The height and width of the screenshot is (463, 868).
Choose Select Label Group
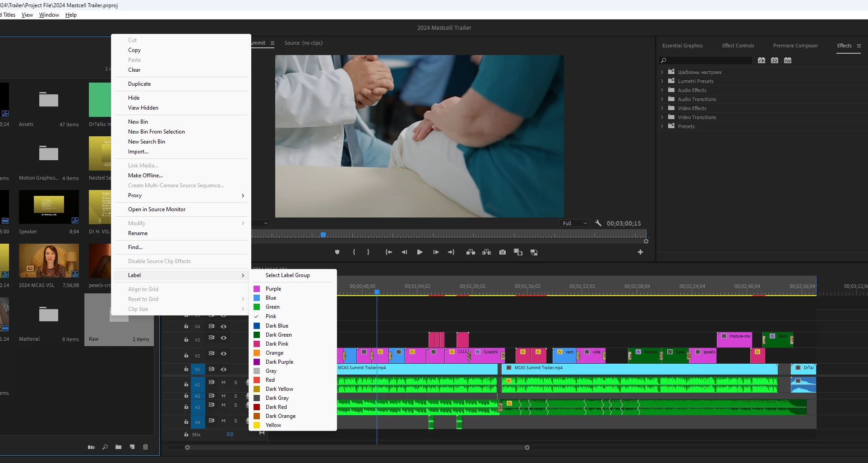click(293, 275)
